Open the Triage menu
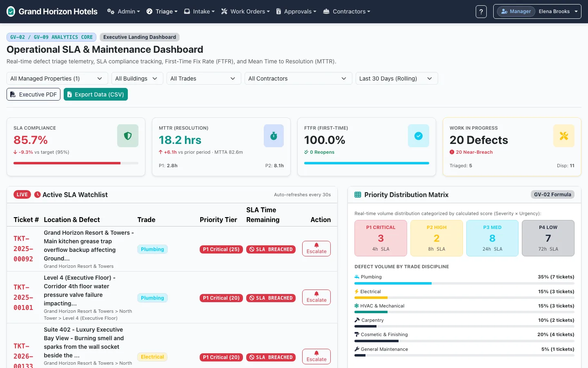 click(162, 11)
